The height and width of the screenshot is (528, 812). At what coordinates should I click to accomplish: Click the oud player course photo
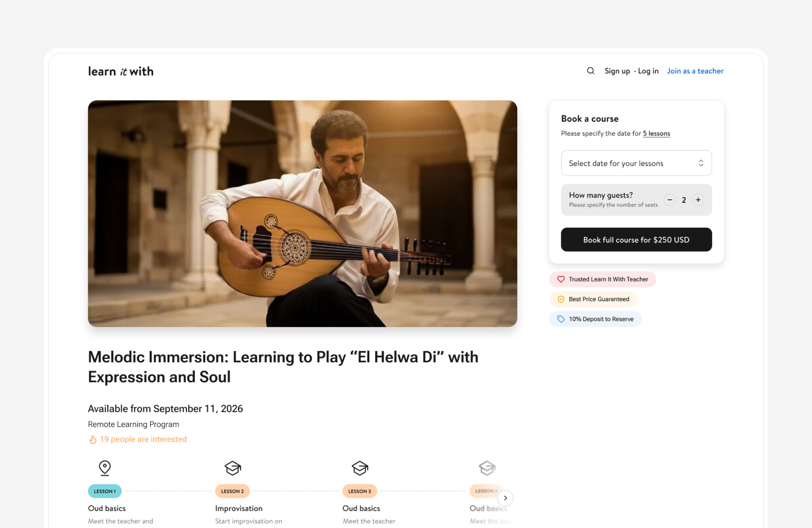(x=302, y=213)
